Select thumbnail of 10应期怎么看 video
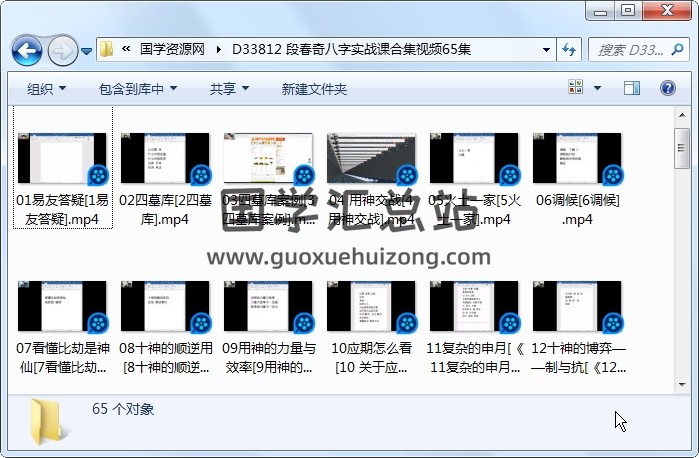Screen dimensions: 699x458 coord(371,306)
